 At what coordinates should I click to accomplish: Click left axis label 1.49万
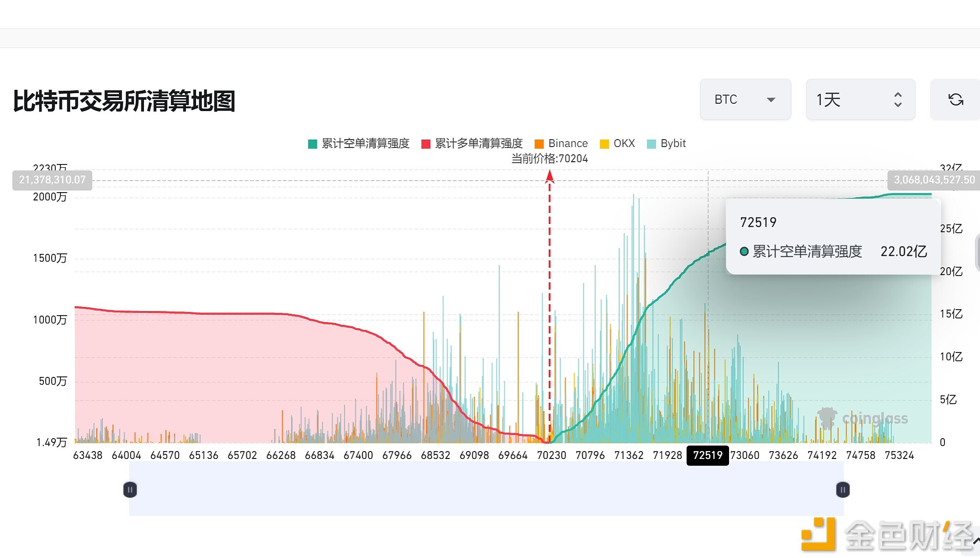(x=52, y=442)
